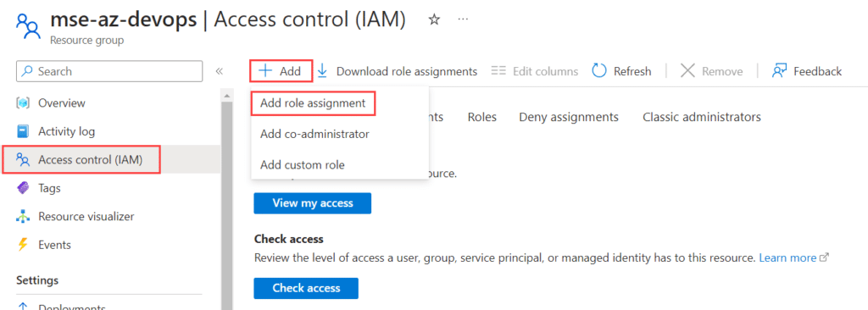This screenshot has width=868, height=310.
Task: Collapse the sidebar with the double chevron
Action: [x=220, y=71]
